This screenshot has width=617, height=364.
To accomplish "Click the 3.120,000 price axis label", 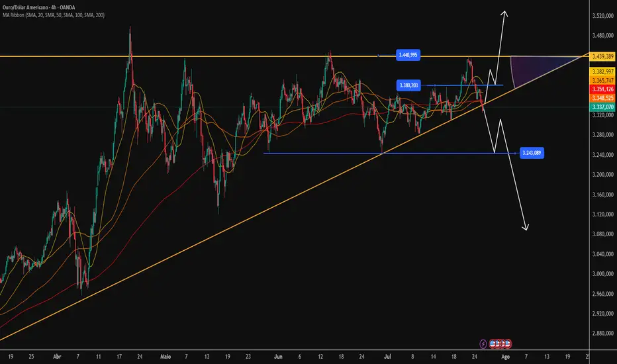I will [x=603, y=214].
